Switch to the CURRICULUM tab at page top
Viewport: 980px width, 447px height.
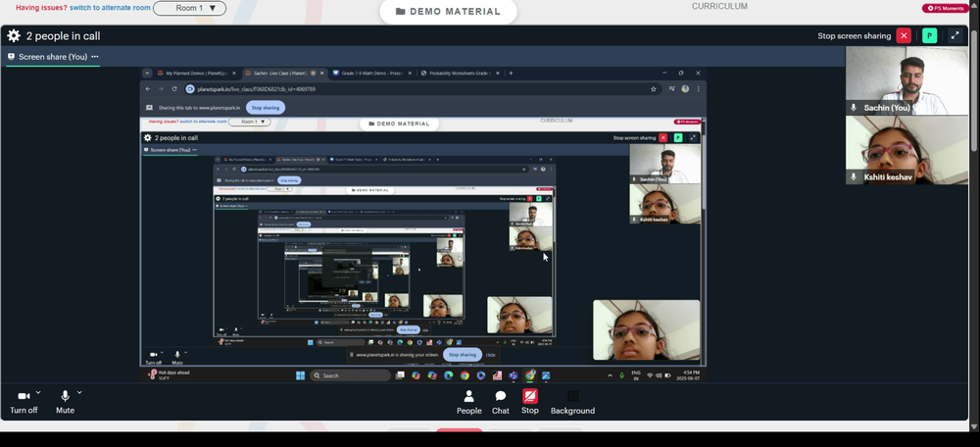(719, 6)
